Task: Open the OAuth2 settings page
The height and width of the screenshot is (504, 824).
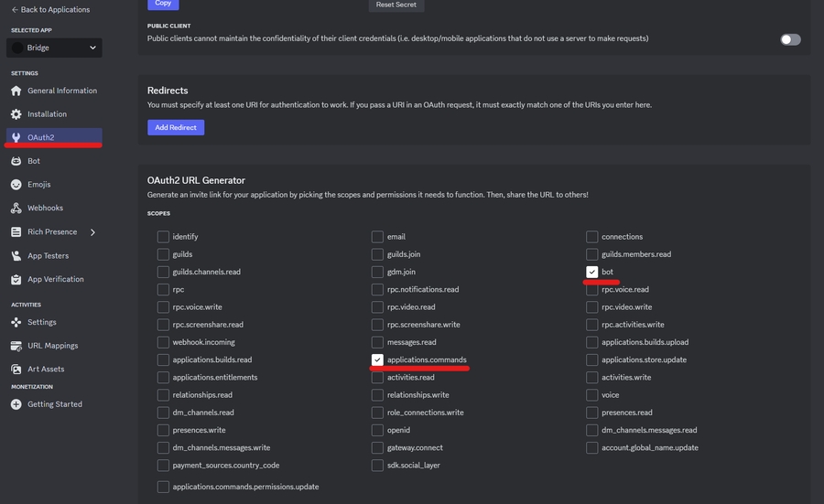Action: 40,137
